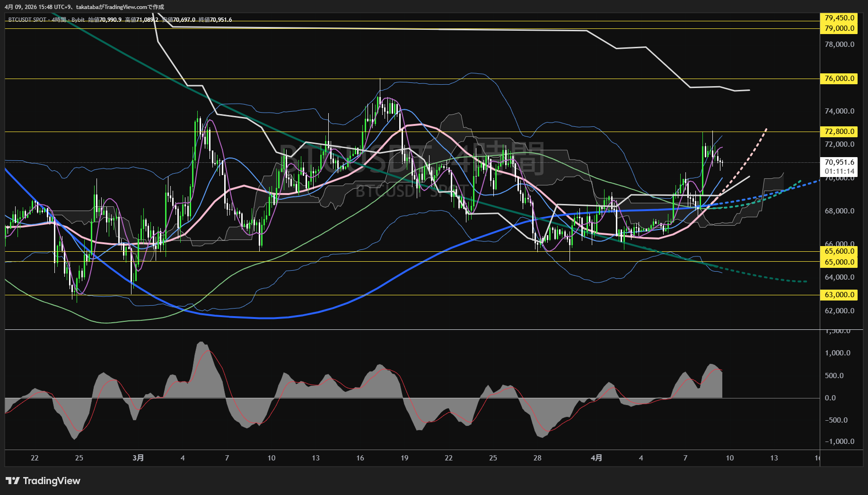
Task: Click the current price 70,951.6 label
Action: point(839,162)
